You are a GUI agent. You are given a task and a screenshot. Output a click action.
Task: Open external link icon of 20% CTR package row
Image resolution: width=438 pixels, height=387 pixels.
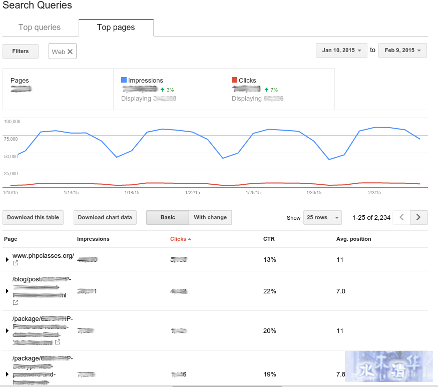click(x=58, y=342)
